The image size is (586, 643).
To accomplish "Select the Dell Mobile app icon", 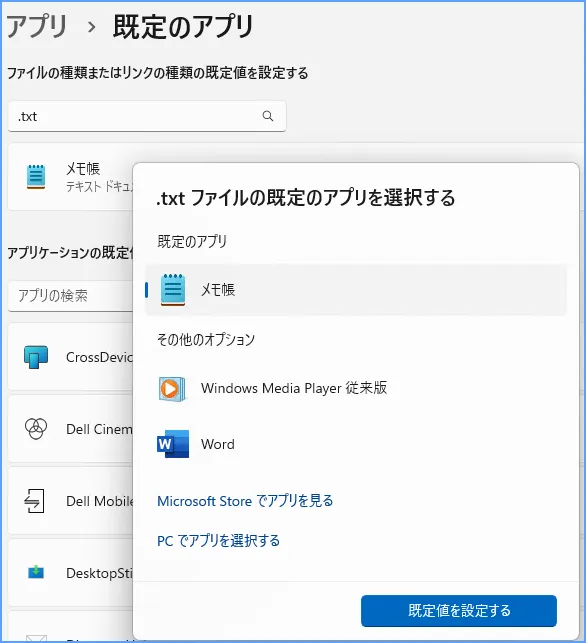I will coord(34,501).
